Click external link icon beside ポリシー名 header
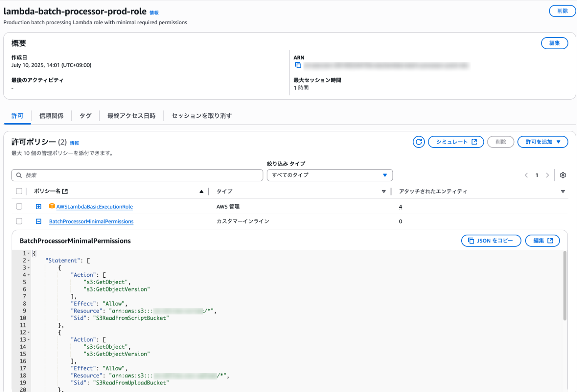This screenshot has height=392, width=577. click(x=65, y=191)
